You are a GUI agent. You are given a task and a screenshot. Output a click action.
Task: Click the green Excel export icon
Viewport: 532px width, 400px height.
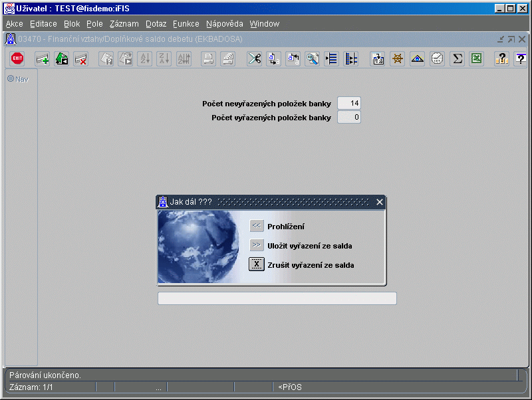click(x=477, y=58)
